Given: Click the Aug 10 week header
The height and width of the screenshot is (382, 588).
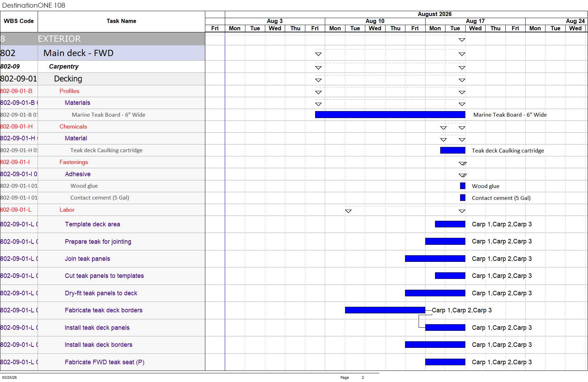Looking at the screenshot, I should [x=375, y=21].
